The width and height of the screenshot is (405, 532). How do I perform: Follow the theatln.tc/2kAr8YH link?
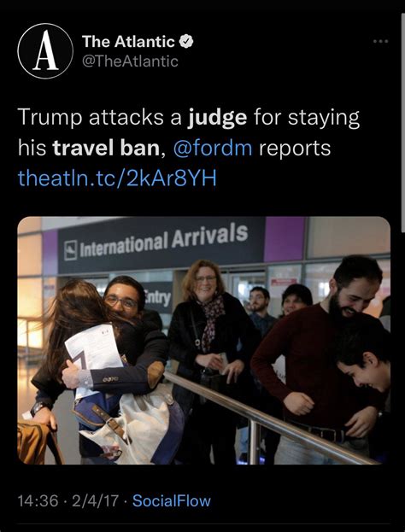pos(117,178)
